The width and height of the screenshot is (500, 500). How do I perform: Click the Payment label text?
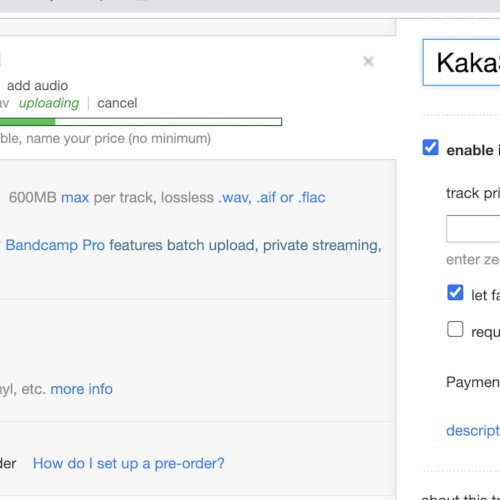pos(473,382)
